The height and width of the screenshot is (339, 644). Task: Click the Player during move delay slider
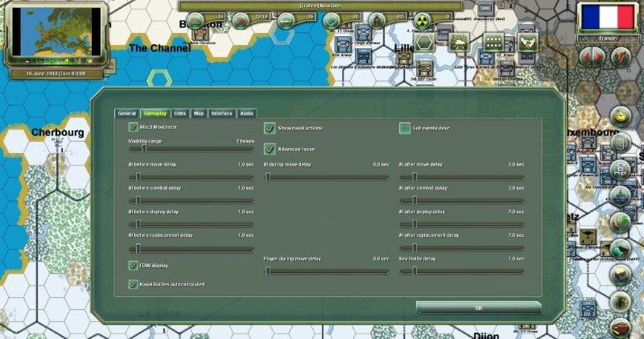pos(327,271)
